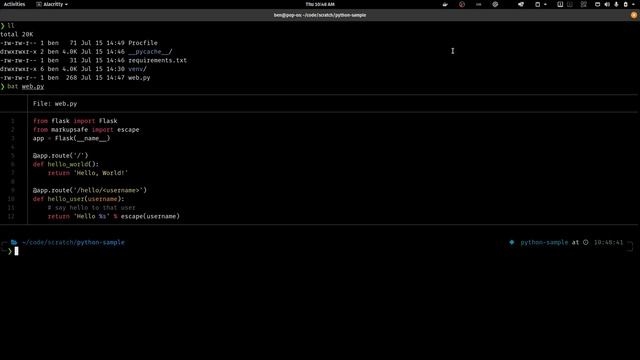Viewport: 640px width, 360px height.
Task: Click the grid workspace icon in top bar
Action: tap(584, 4)
